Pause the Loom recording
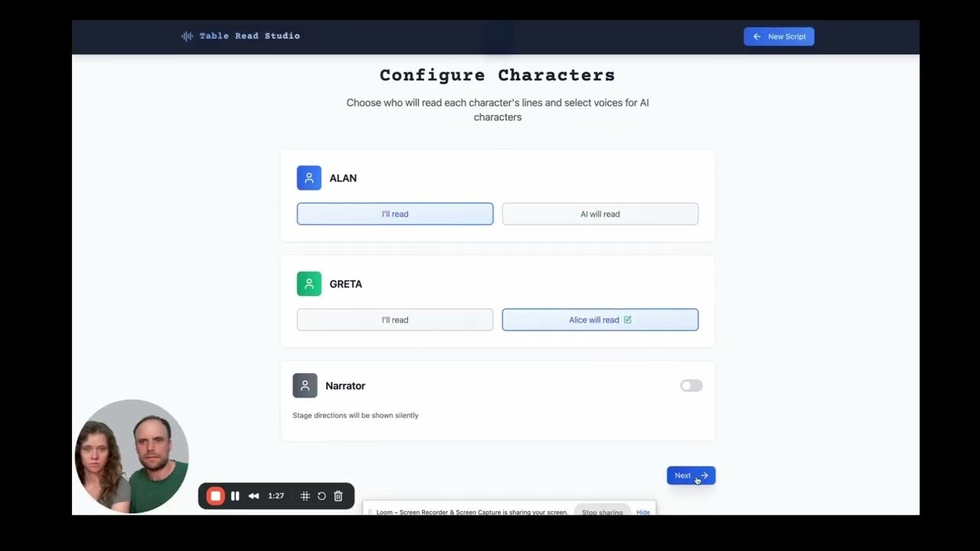This screenshot has height=551, width=980. pyautogui.click(x=235, y=496)
